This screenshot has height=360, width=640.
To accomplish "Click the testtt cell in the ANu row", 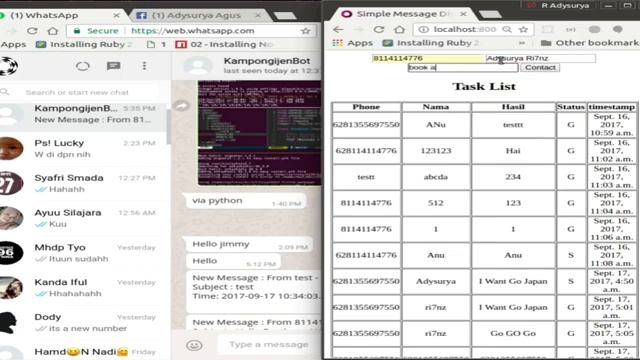I will pos(513,125).
